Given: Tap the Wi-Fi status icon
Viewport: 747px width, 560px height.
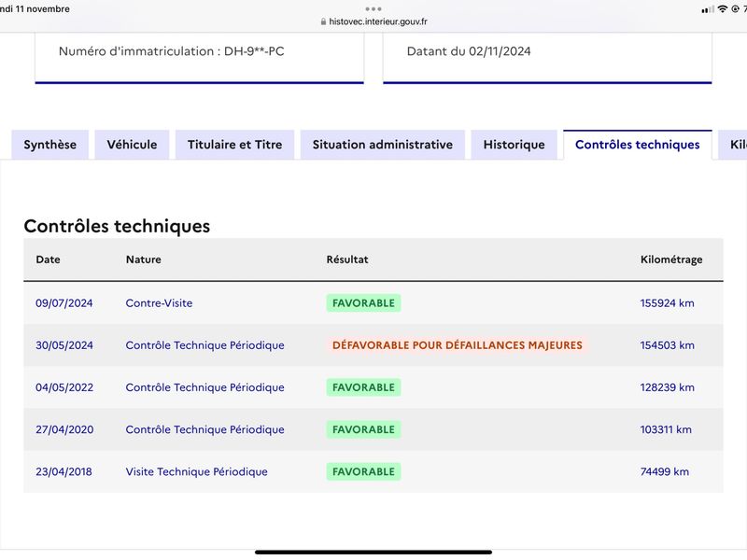Looking at the screenshot, I should click(723, 9).
